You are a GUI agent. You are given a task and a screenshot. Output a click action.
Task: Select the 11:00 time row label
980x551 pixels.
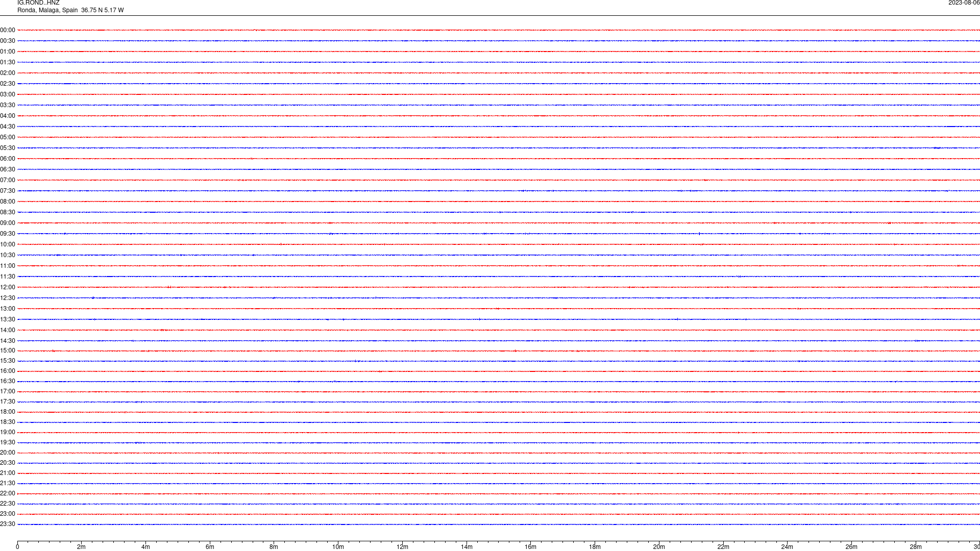pos(8,266)
